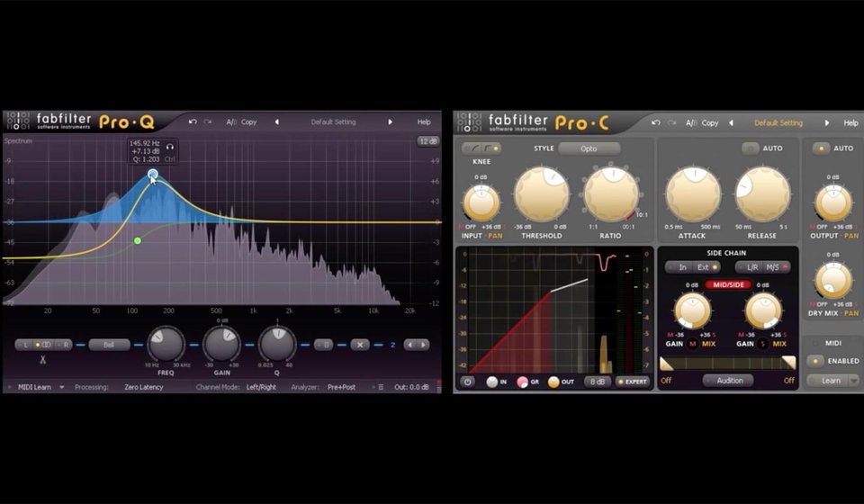
Task: Load the previous preset in Pro-C
Action: pyautogui.click(x=731, y=122)
